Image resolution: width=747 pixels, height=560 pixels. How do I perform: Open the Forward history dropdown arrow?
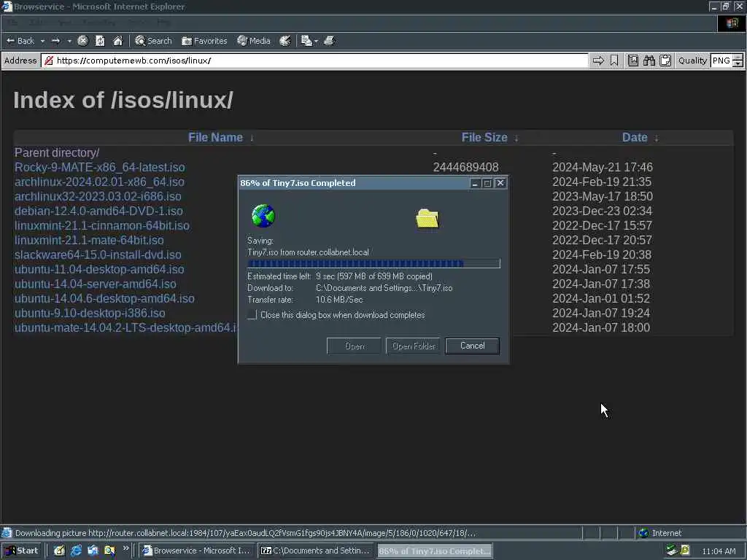coord(69,41)
